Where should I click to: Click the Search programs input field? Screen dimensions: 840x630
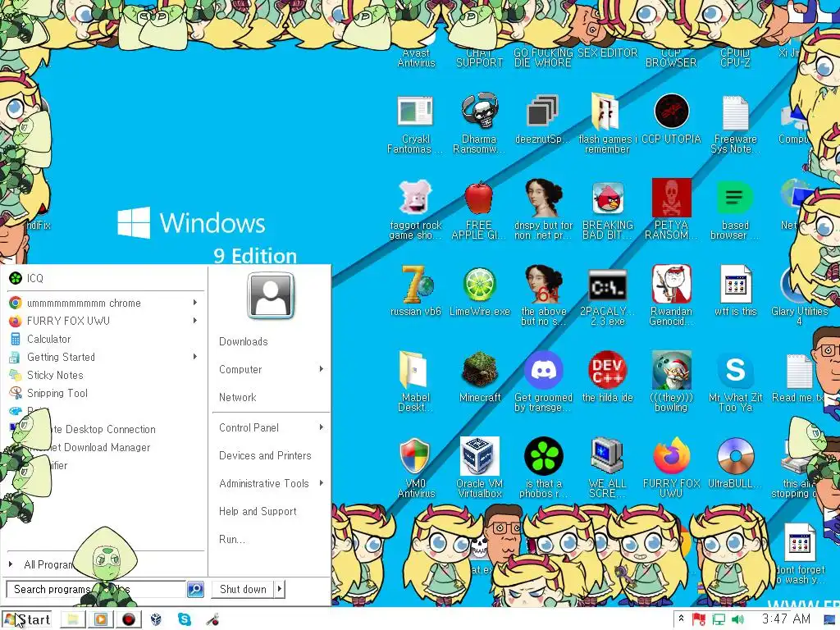pyautogui.click(x=97, y=589)
